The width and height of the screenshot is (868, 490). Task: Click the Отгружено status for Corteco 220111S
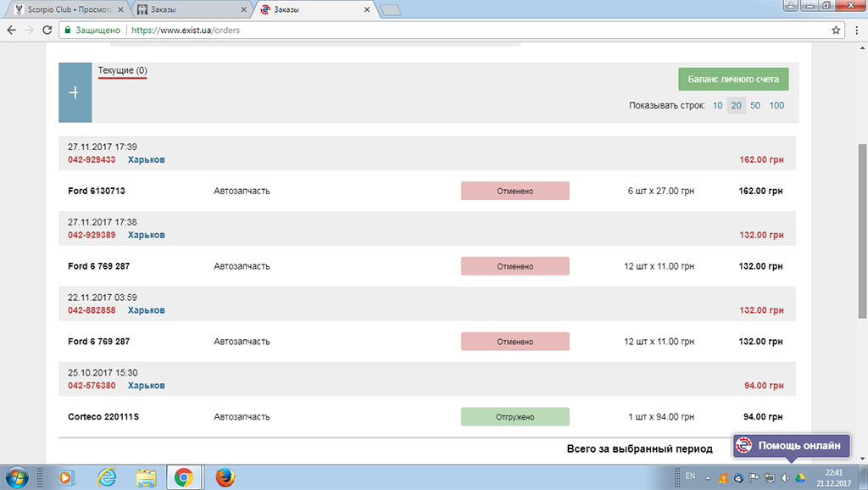tap(515, 416)
